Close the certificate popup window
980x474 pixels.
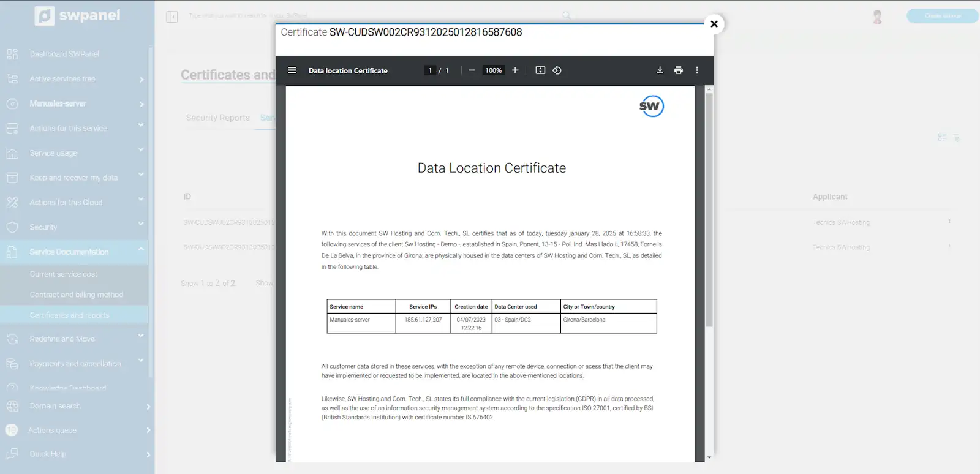(714, 24)
